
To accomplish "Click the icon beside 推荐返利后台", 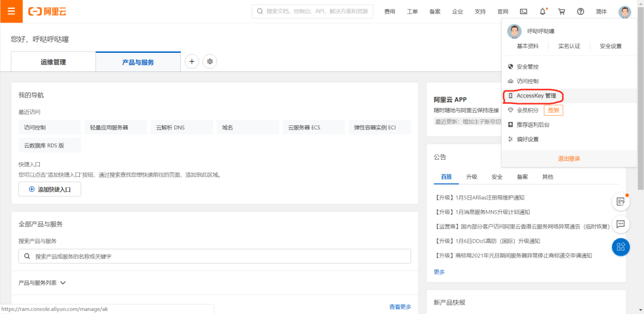I will (x=511, y=125).
